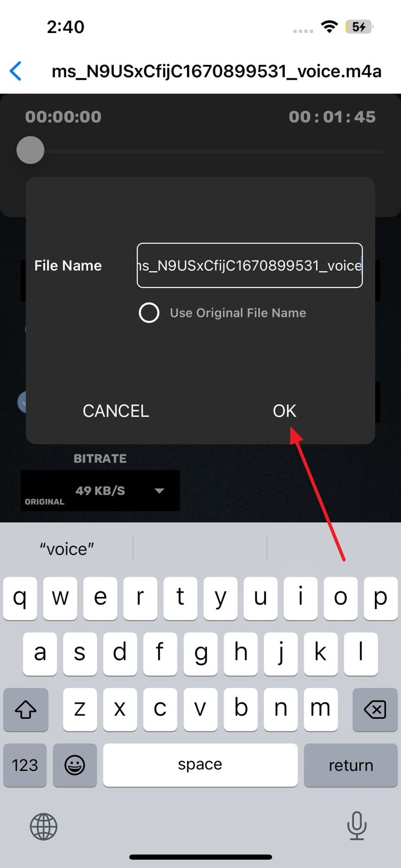
Task: Tap the return key
Action: click(x=351, y=765)
